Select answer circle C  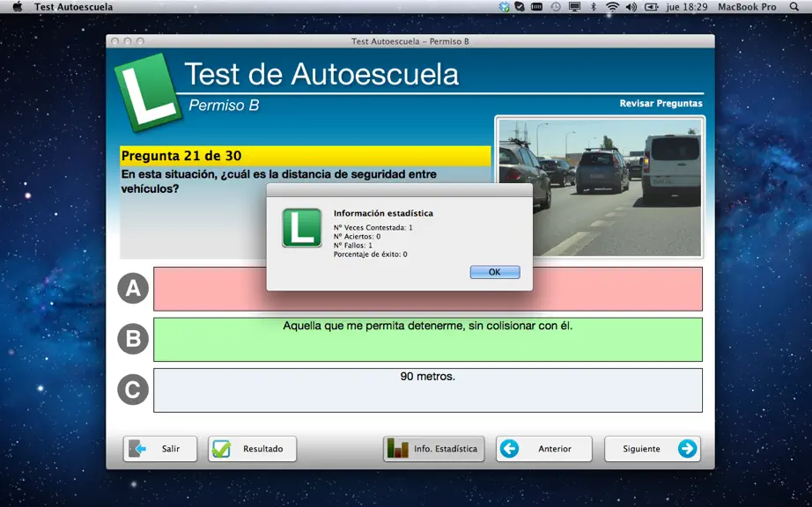pos(133,390)
